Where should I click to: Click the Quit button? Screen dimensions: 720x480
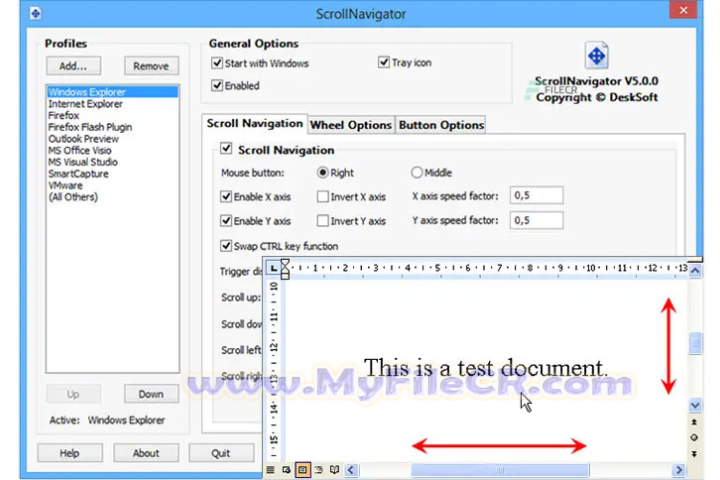click(221, 453)
